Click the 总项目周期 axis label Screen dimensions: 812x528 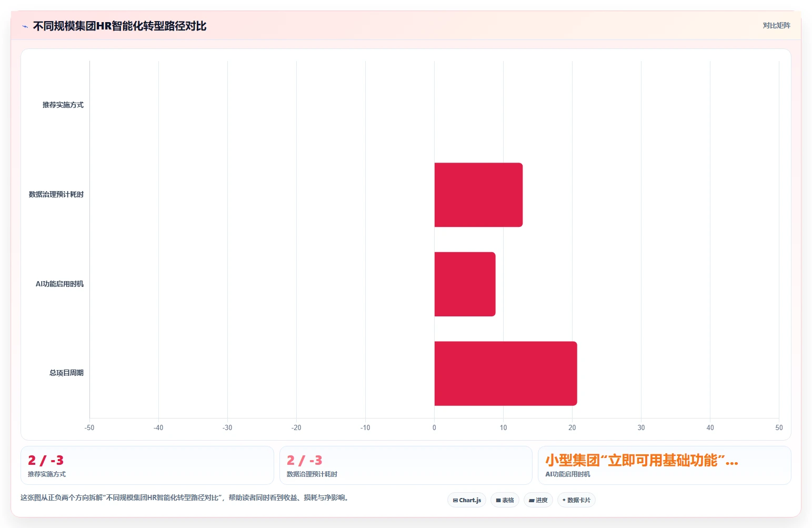[x=66, y=373]
